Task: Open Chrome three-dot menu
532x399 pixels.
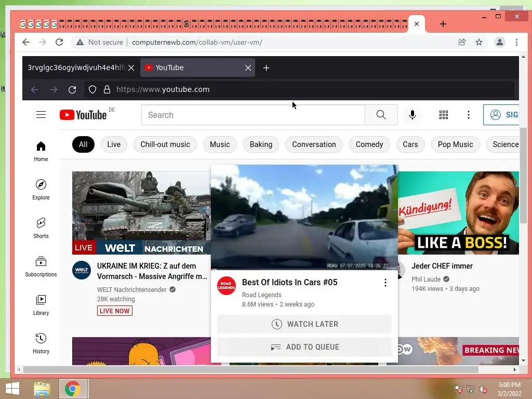Action: coord(516,42)
